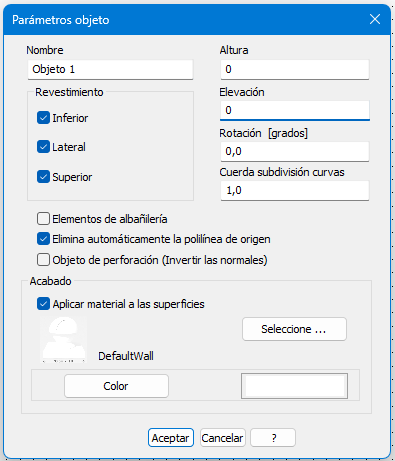Close the Parámetros objeto dialog
The height and width of the screenshot is (461, 395).
[375, 19]
